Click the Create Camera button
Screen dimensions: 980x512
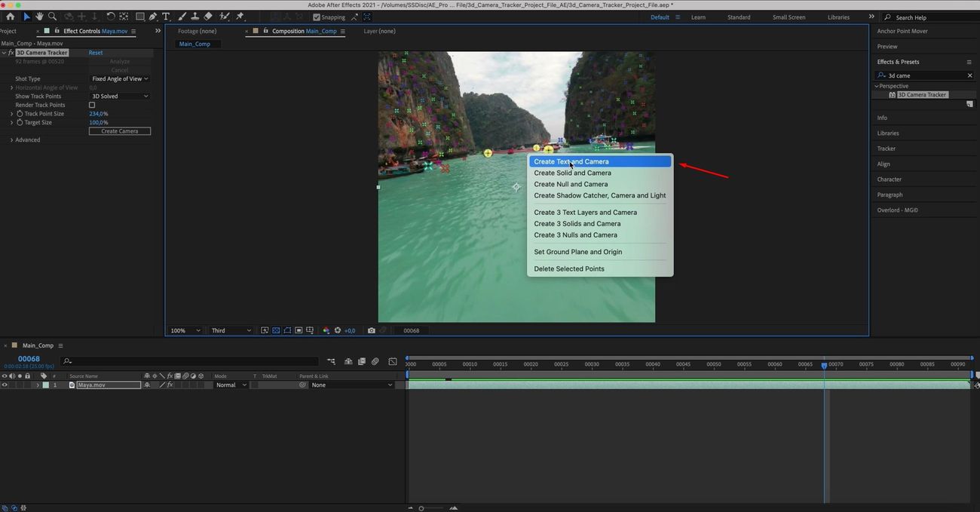pos(119,131)
